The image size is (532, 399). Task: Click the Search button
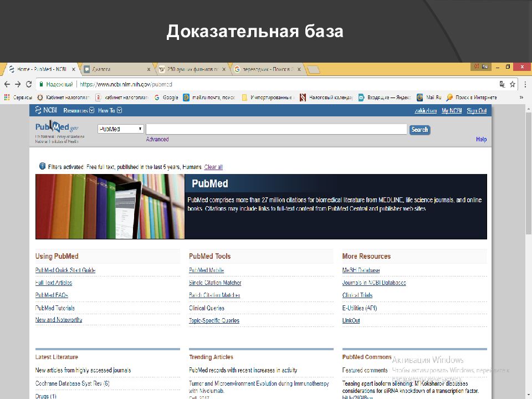pos(420,130)
